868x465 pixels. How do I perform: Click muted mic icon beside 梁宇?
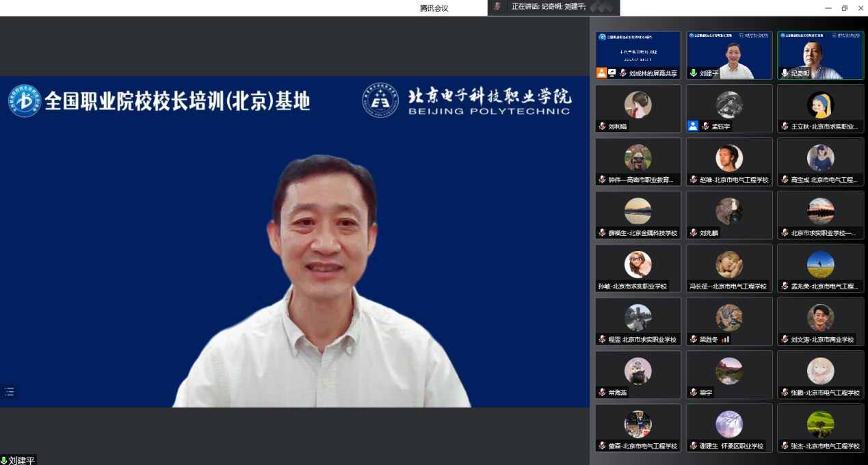(x=693, y=393)
